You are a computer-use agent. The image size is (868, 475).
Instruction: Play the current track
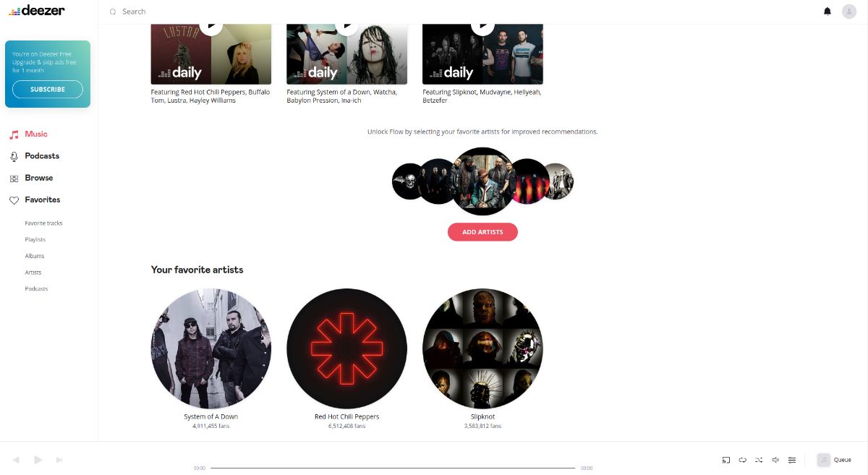(x=38, y=460)
